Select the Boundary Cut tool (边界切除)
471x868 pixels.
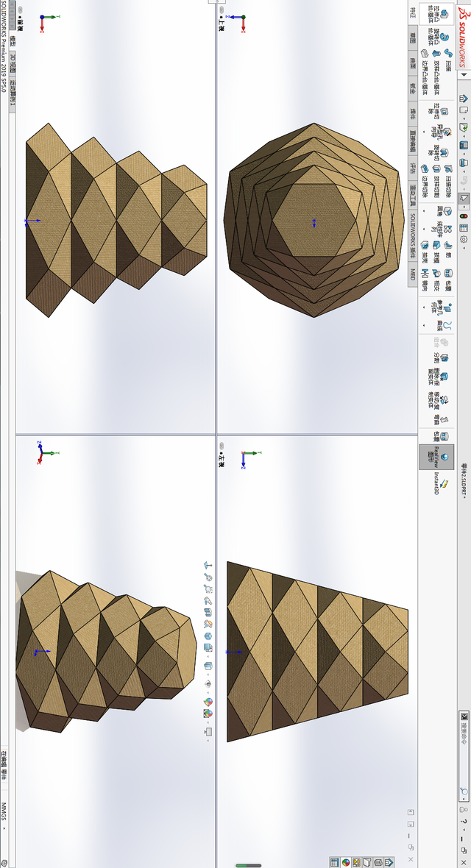point(425,181)
